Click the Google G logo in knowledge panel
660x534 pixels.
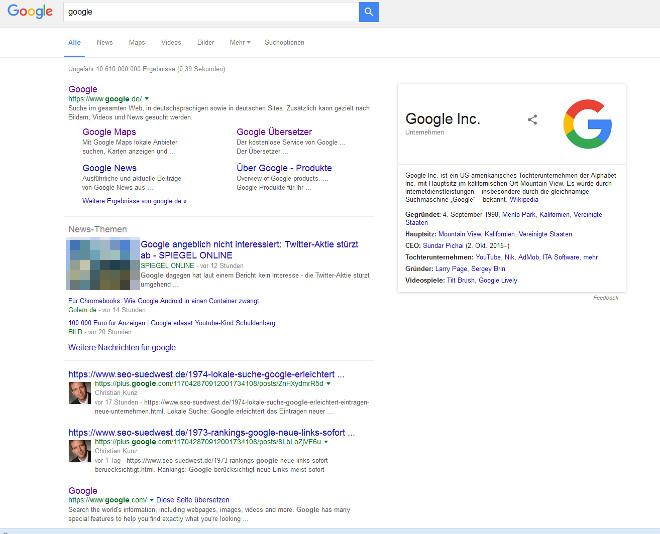point(588,124)
